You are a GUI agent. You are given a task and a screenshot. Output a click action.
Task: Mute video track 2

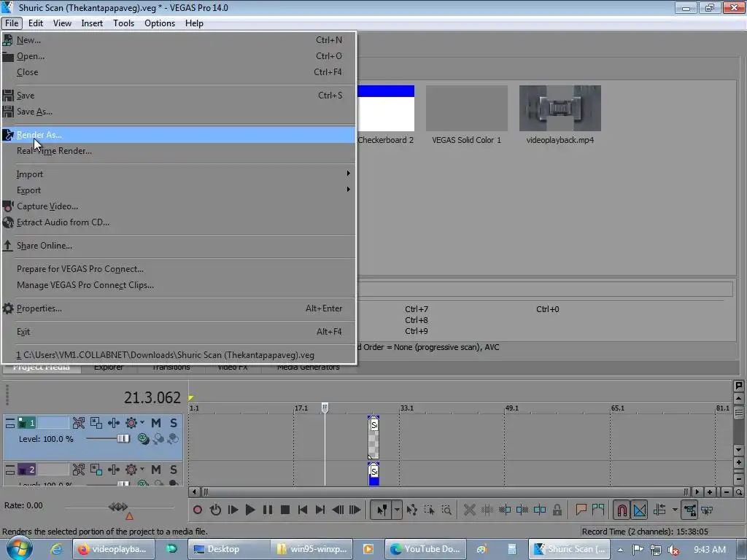point(156,470)
